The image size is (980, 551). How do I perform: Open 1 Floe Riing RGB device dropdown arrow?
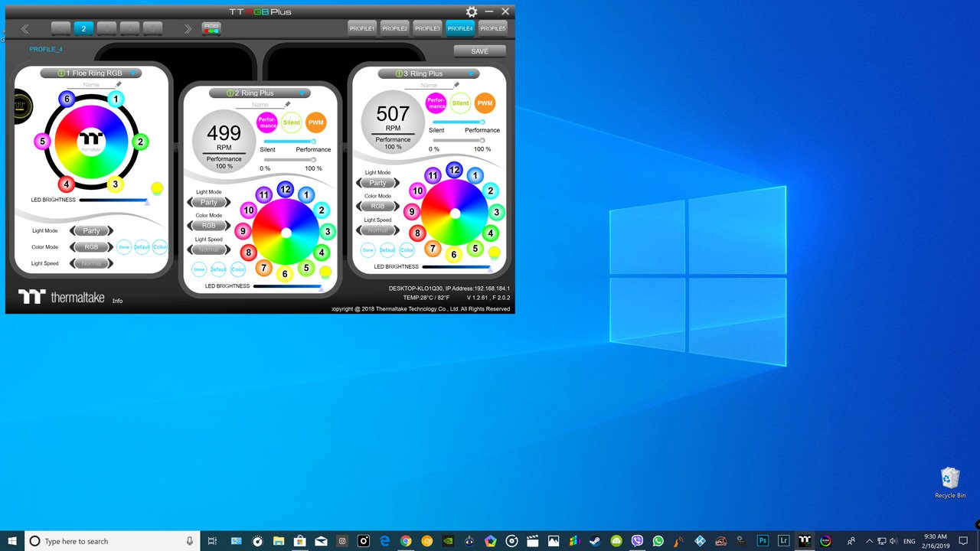(x=133, y=73)
